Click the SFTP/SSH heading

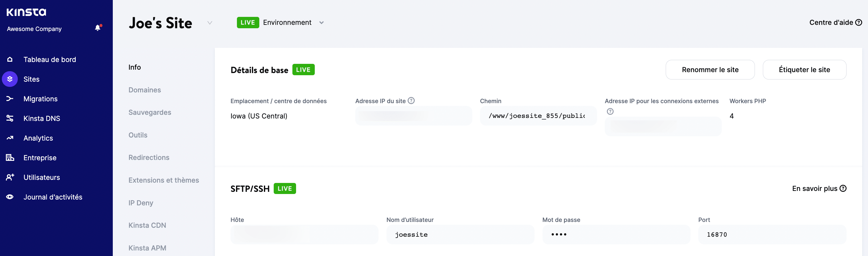click(x=250, y=188)
